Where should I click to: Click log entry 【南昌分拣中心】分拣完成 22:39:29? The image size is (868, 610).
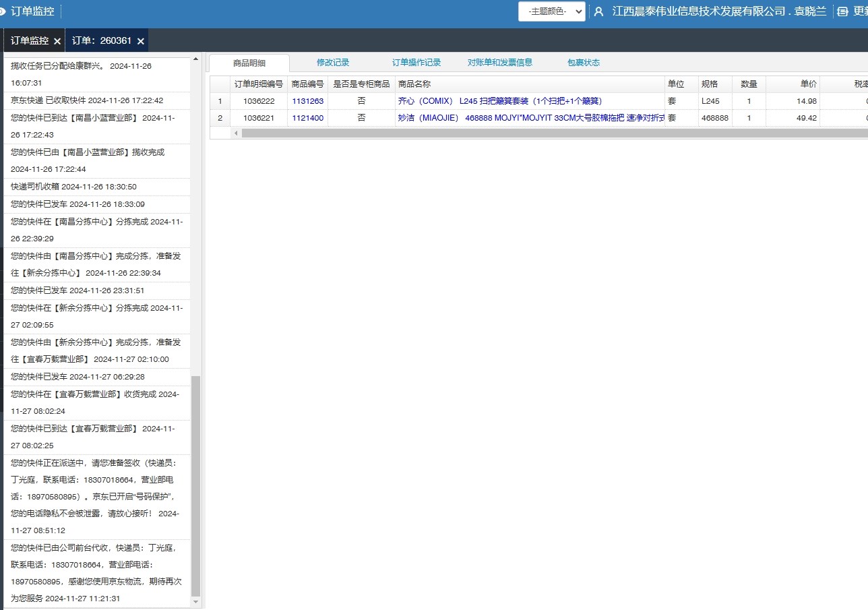pos(98,230)
